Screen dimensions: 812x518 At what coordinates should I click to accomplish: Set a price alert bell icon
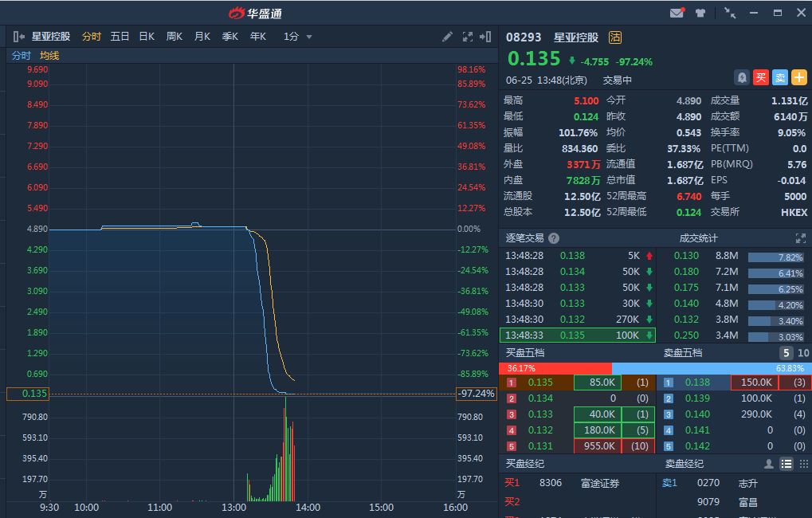pos(742,78)
